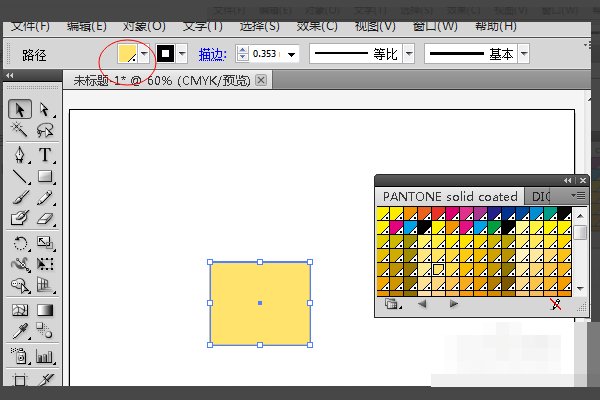Viewport: 600px width, 400px height.
Task: Expand the stroke weight 0.353 dropdown
Action: pyautogui.click(x=292, y=54)
